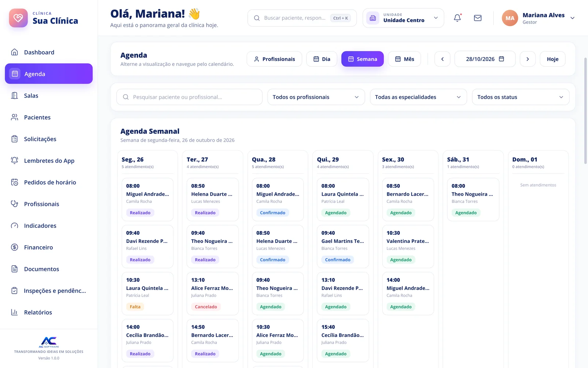This screenshot has width=588, height=368.
Task: Click the Indicadores gauge icon
Action: coord(15,226)
